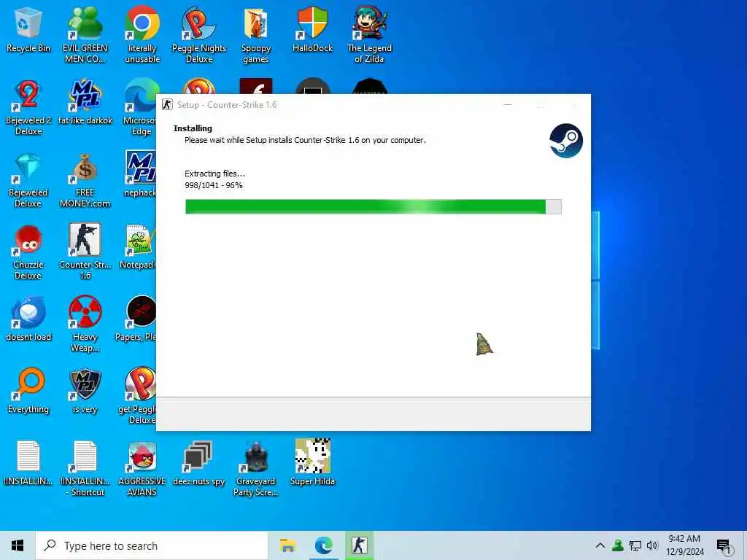
Task: Open 'get Peggle Deluxe' shortcut
Action: click(x=137, y=396)
